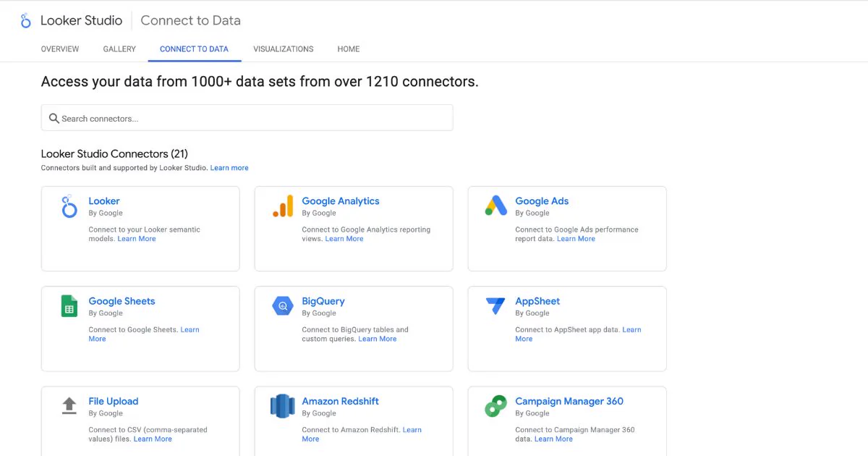Focus the Search connectors input field

click(247, 118)
